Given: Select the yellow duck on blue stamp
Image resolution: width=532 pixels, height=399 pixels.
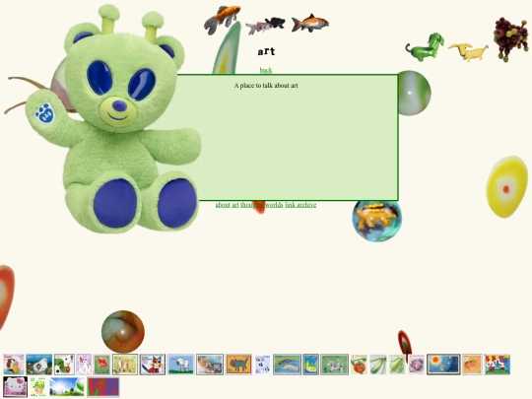Looking at the screenshot, I should [310, 365].
